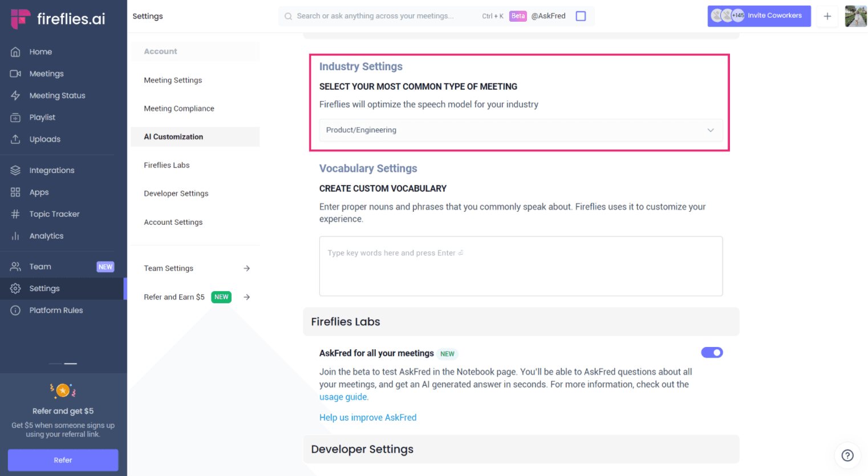
Task: Switch to the Meeting Compliance tab
Action: click(179, 108)
